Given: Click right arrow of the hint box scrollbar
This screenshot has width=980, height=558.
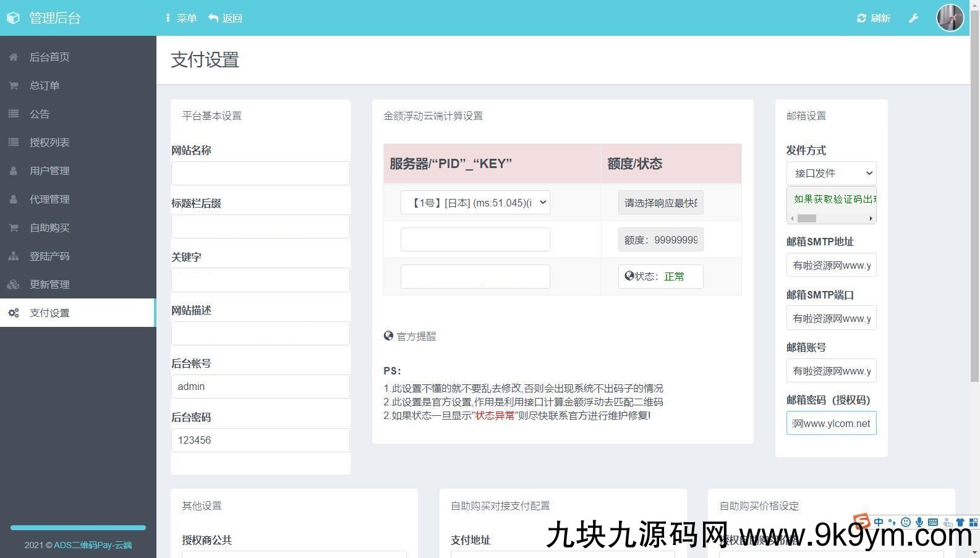Looking at the screenshot, I should [871, 218].
